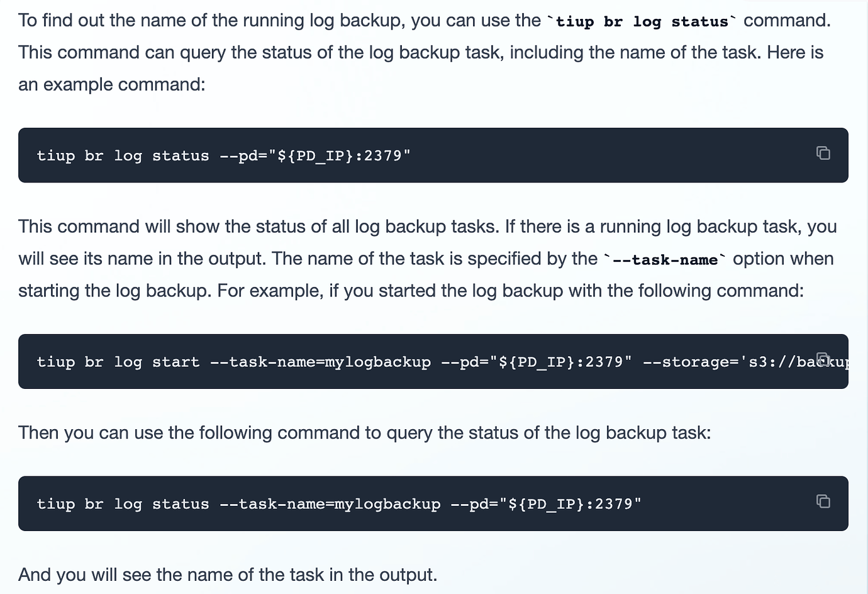Click 'mylogbackup' in the last code block
Screen dimensions: 868x594
(387, 505)
